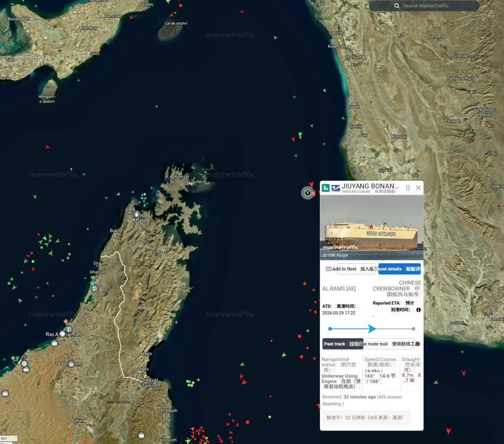Click the km scale bar on map
The height and width of the screenshot is (444, 504).
click(x=9, y=438)
